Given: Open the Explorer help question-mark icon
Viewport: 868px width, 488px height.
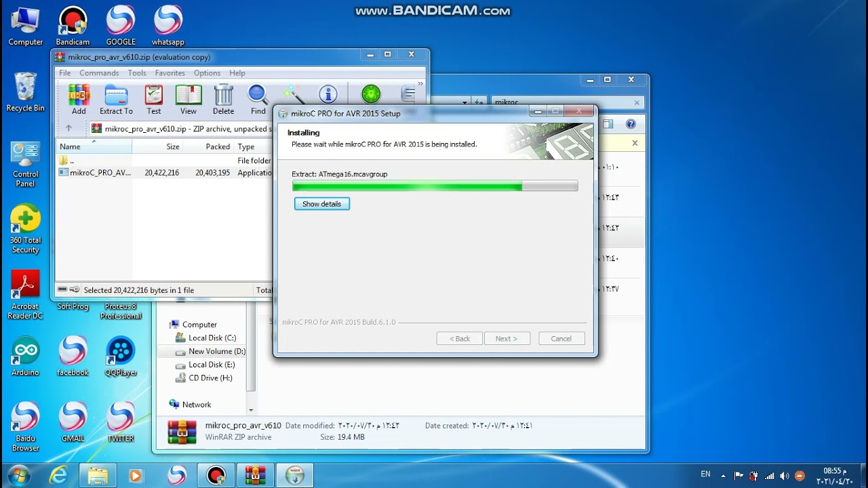Looking at the screenshot, I should 631,124.
